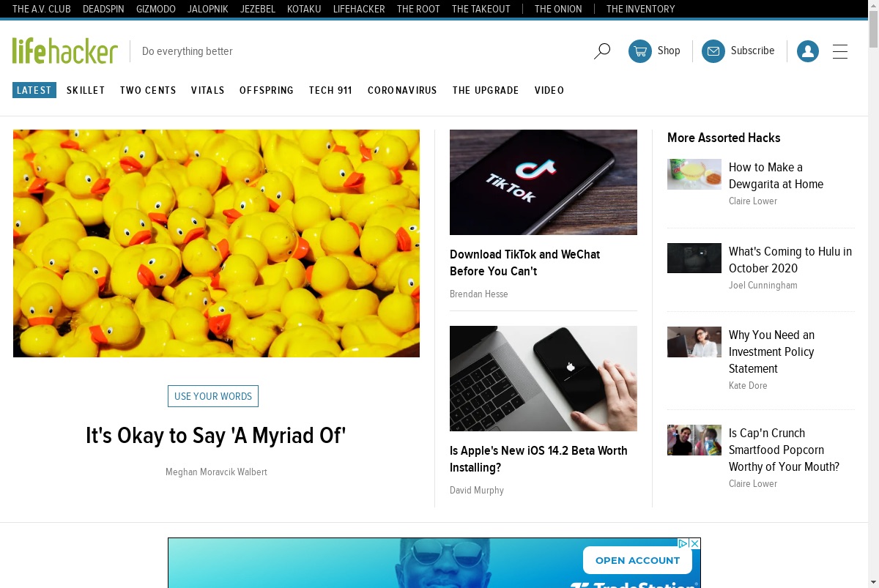Go to the Vitals section
Viewport: 879px width, 588px height.
[208, 90]
